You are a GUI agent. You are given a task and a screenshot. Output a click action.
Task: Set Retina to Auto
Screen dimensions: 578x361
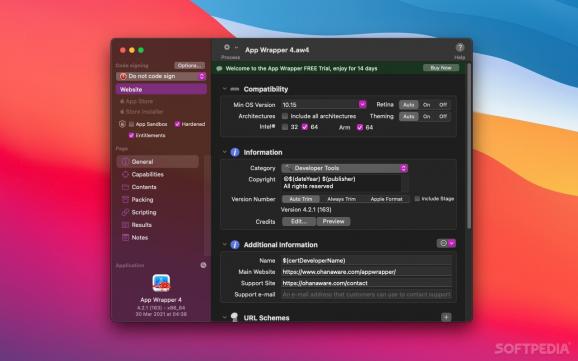pos(408,105)
